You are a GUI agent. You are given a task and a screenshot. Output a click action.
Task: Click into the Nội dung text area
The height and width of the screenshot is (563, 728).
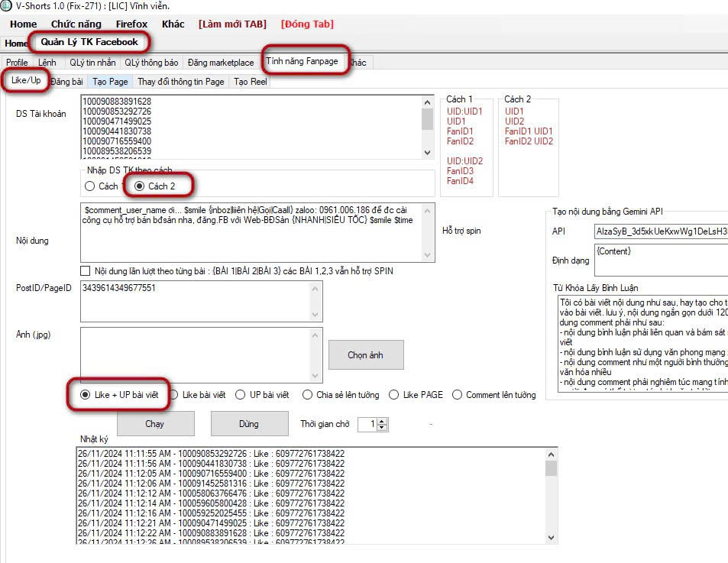pos(251,232)
